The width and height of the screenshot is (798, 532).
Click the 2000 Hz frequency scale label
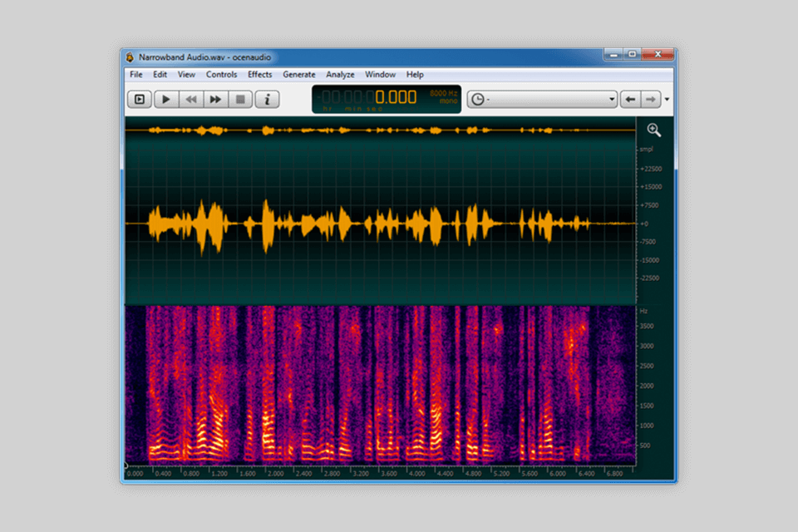(x=647, y=386)
